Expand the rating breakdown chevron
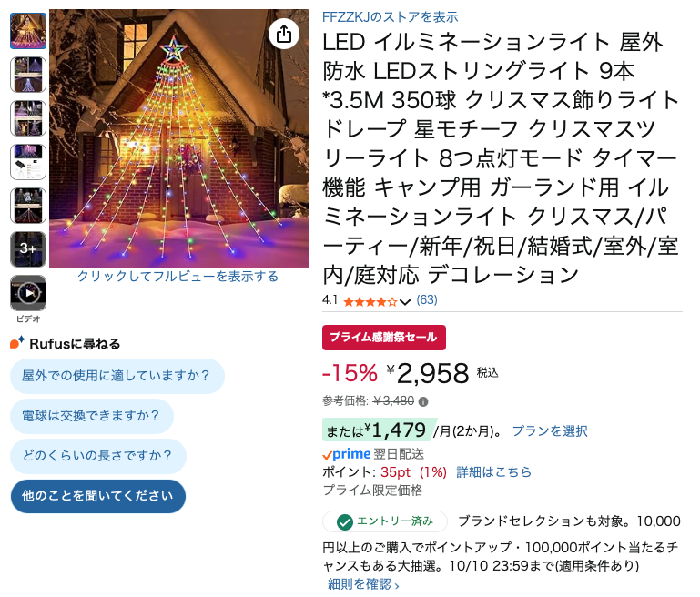Screen dimensions: 700x597 [405, 302]
